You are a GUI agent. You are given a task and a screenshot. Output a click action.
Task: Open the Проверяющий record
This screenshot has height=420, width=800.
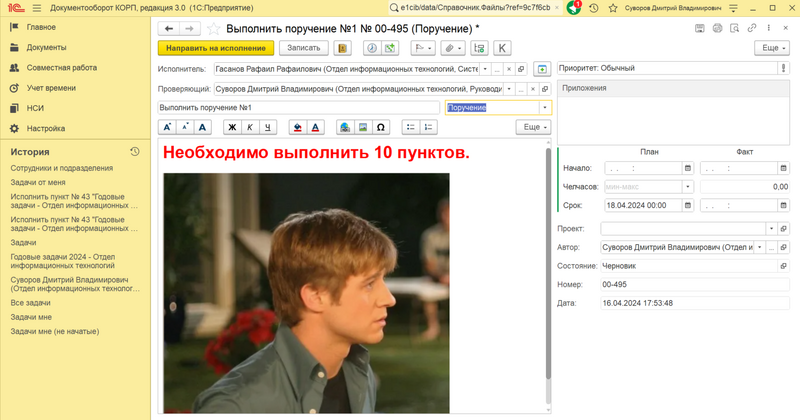pyautogui.click(x=545, y=89)
